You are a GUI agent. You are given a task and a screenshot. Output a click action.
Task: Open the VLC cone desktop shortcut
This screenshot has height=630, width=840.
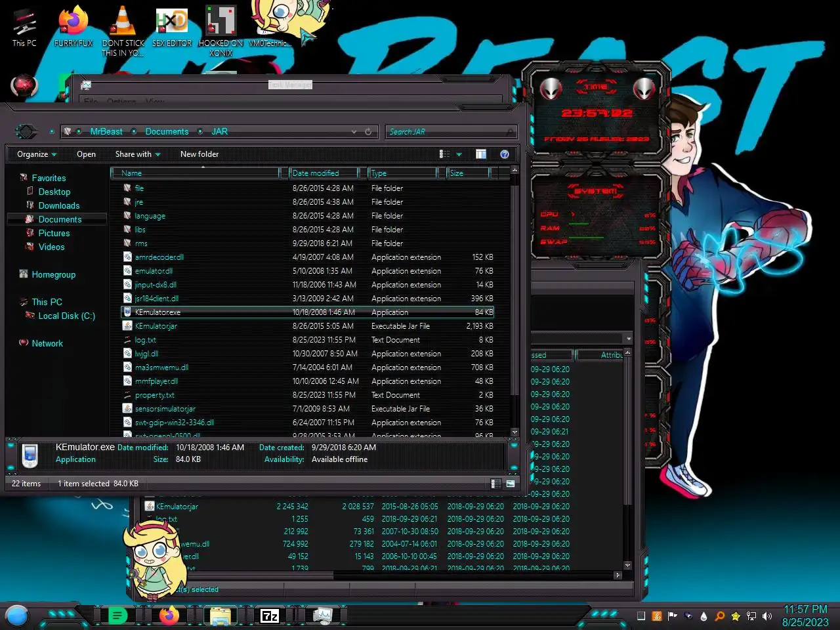(x=123, y=31)
